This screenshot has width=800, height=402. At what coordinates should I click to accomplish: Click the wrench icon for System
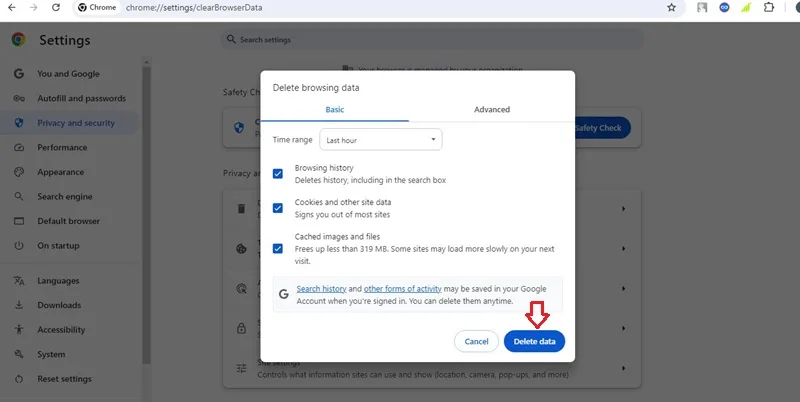tap(19, 354)
